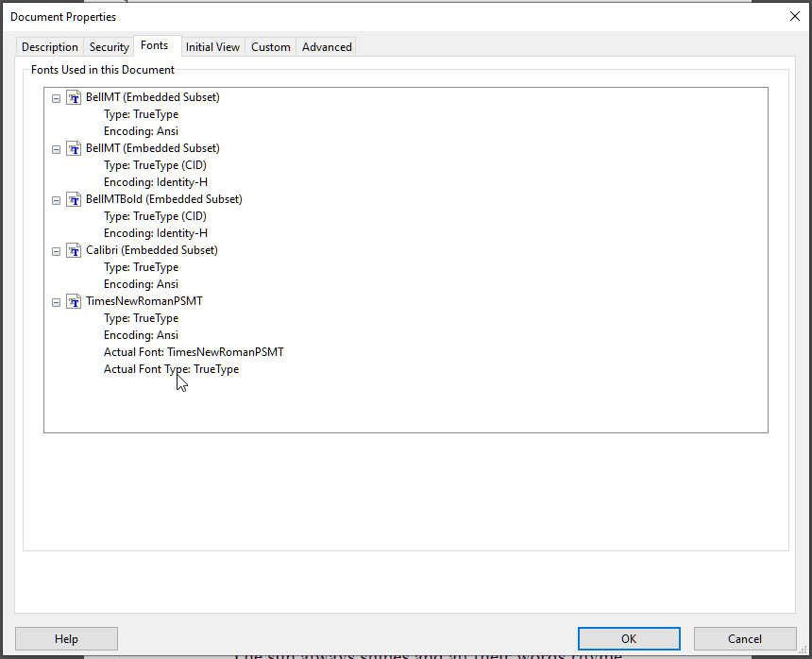Screen dimensions: 812x659
Task: Collapse the BellMTBold font entry
Action: click(56, 199)
